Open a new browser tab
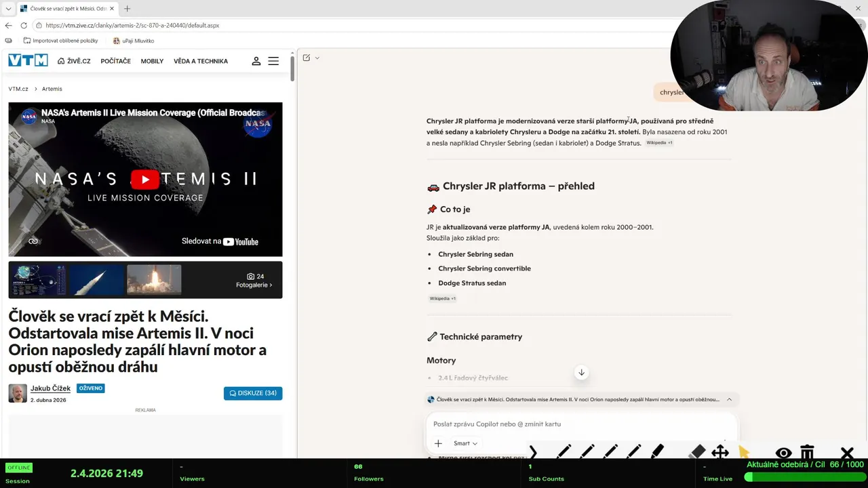This screenshot has width=868, height=488. (x=127, y=9)
